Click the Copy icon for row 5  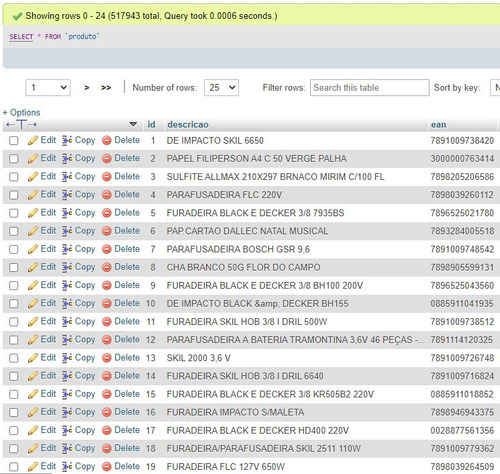pos(67,213)
